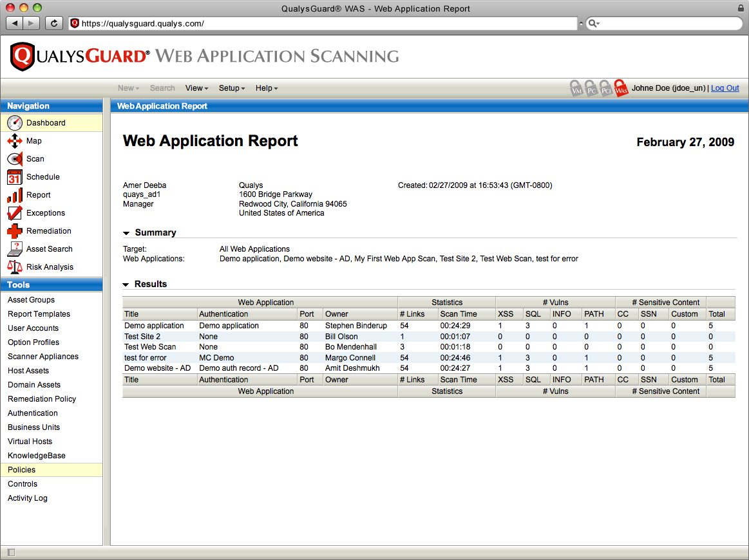This screenshot has height=560, width=749.
Task: Select Option Profiles in Tools panel
Action: (33, 342)
